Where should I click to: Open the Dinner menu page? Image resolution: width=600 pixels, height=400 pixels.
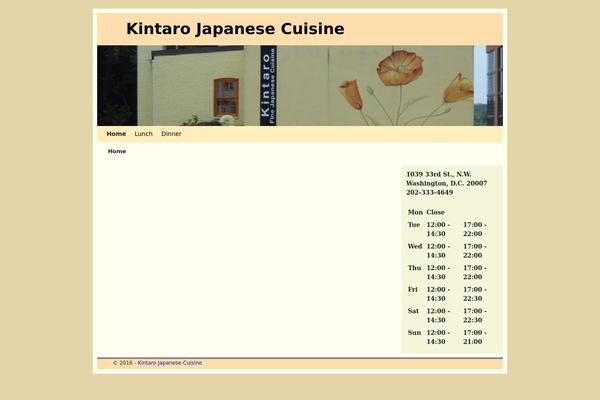click(171, 134)
